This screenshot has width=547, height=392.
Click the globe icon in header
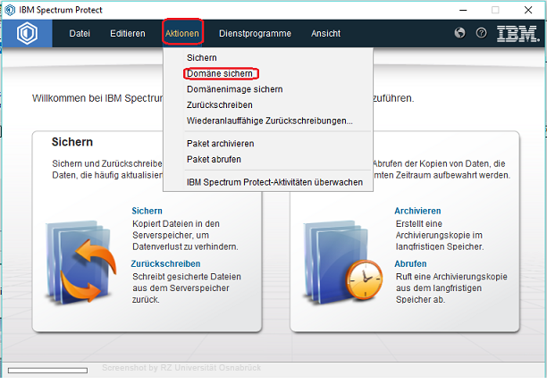(x=460, y=33)
